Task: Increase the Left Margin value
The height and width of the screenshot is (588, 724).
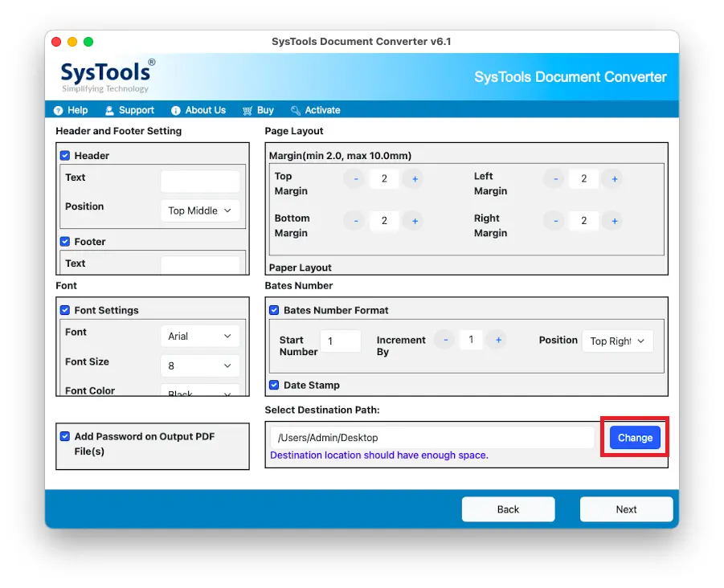Action: click(x=615, y=178)
